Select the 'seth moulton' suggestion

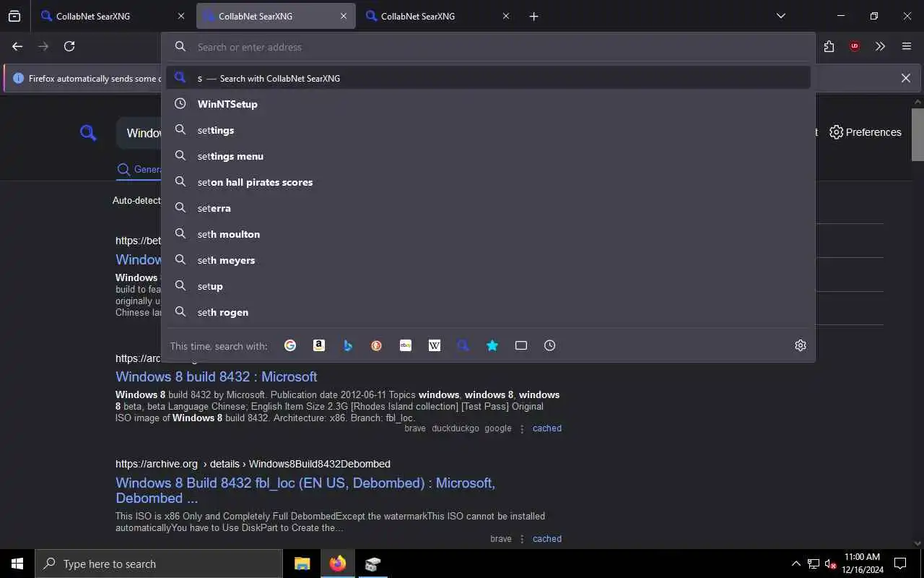488,234
